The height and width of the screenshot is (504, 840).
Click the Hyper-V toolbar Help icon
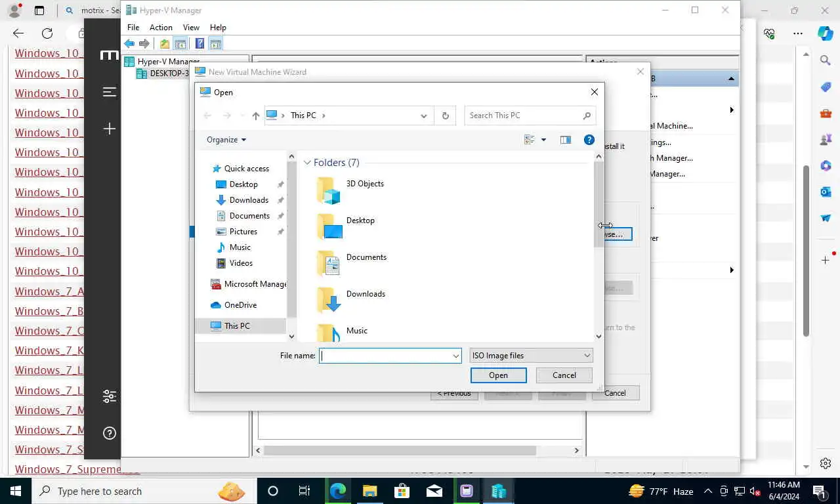coord(199,44)
